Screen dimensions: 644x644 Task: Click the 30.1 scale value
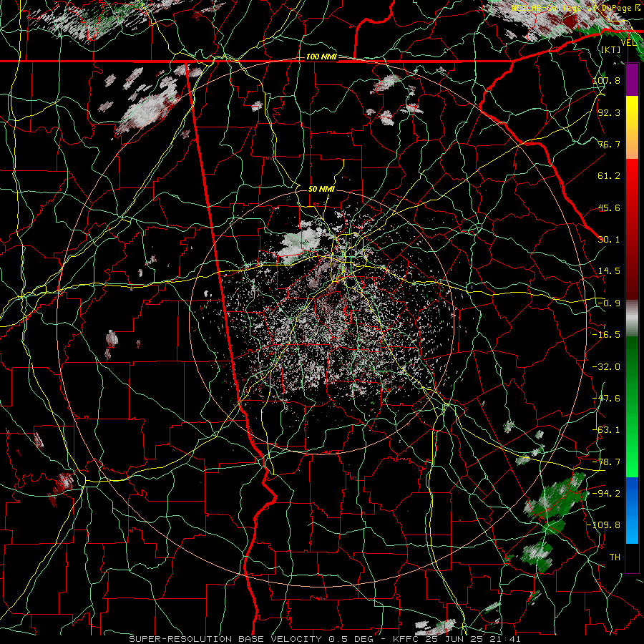tap(609, 240)
